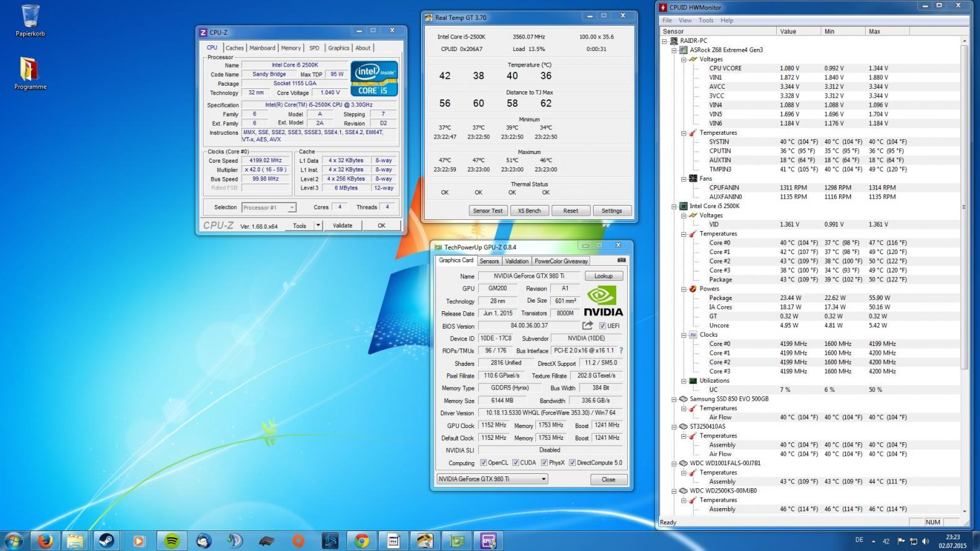Collapse the ASRock Z68 Extreme4 Gen3 node
This screenshot has height=551, width=980.
click(x=674, y=50)
